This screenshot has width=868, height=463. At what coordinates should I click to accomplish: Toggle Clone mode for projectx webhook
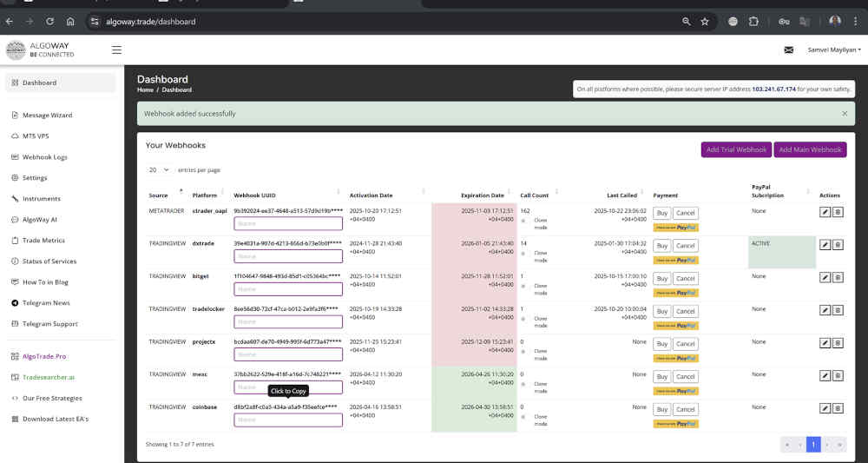(x=523, y=351)
